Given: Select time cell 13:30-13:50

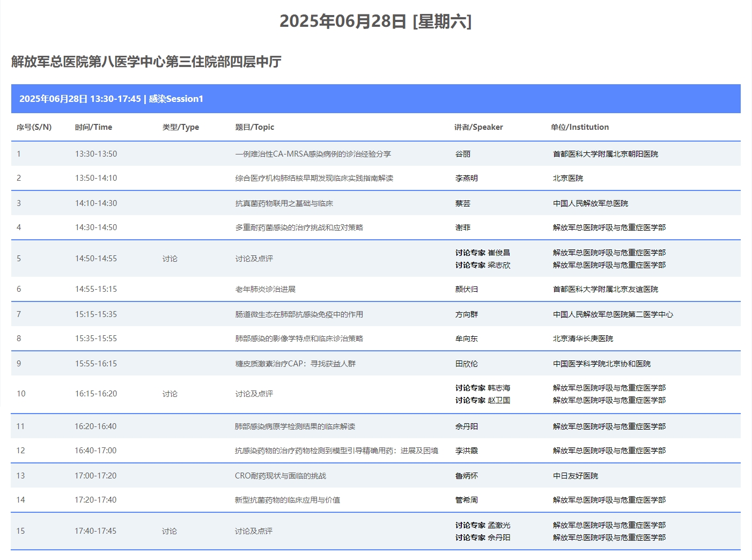Looking at the screenshot, I should point(96,154).
